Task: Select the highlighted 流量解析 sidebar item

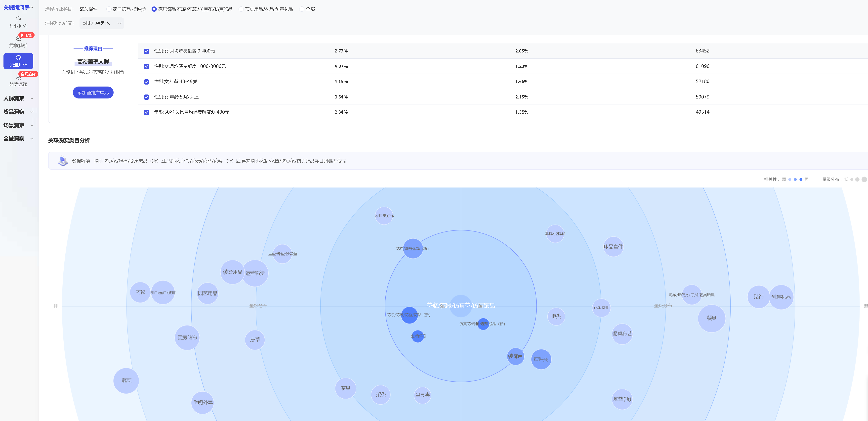Action: tap(18, 61)
